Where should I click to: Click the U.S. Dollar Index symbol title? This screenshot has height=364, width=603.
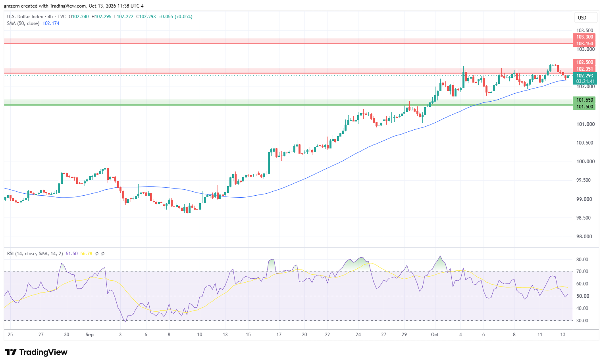[25, 17]
